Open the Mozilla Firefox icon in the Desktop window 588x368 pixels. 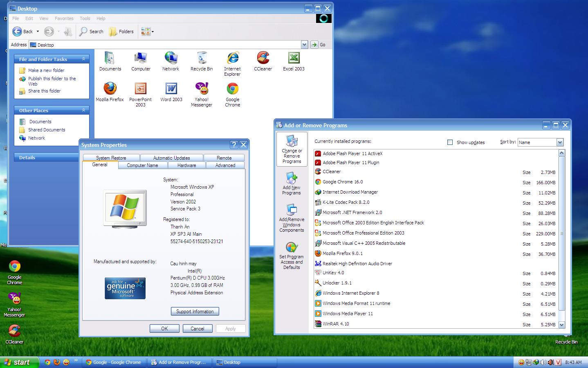pyautogui.click(x=110, y=89)
